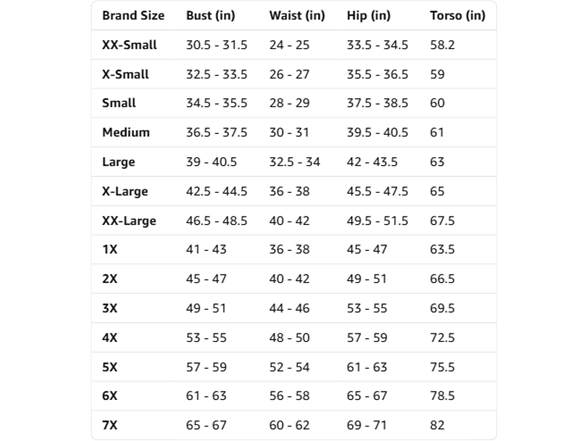Select the Torso (in) column header
The width and height of the screenshot is (588, 441).
click(458, 16)
